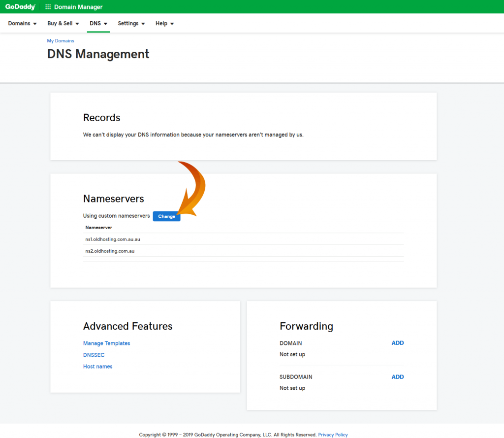Screen dimensions: 504x438
Task: Open the DNSSEC link
Action: coord(94,355)
